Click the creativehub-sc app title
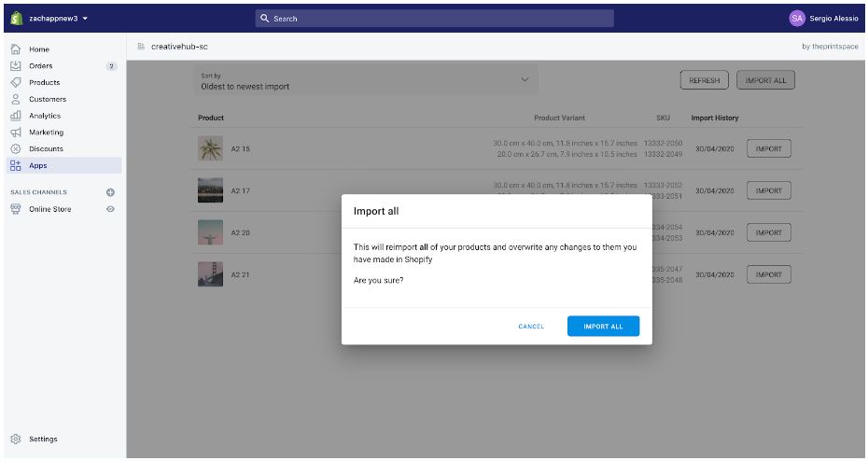The height and width of the screenshot is (461, 868). point(179,47)
